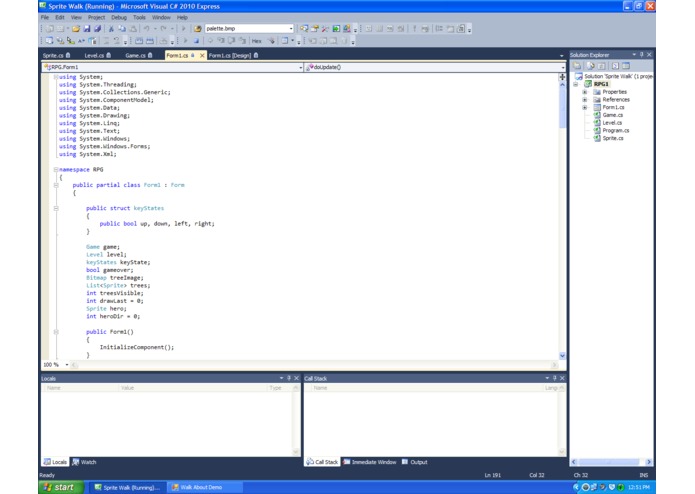Click the Undo arrow icon

point(146,29)
